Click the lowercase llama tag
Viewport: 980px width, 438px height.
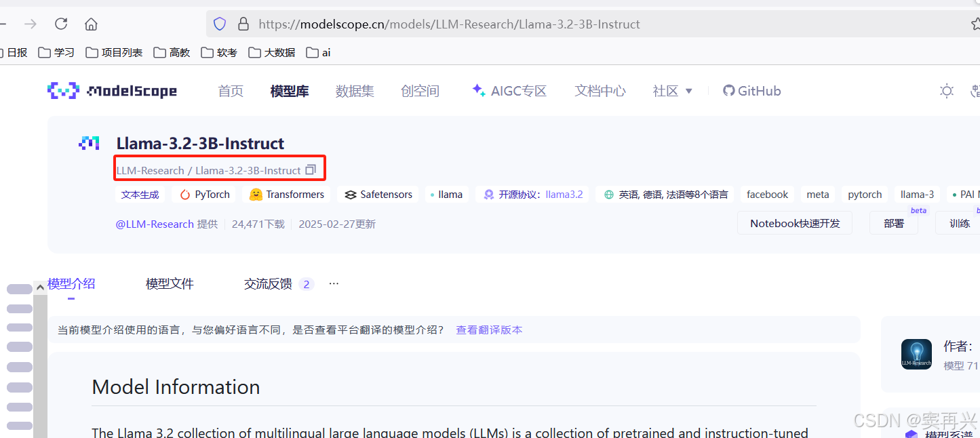(447, 195)
